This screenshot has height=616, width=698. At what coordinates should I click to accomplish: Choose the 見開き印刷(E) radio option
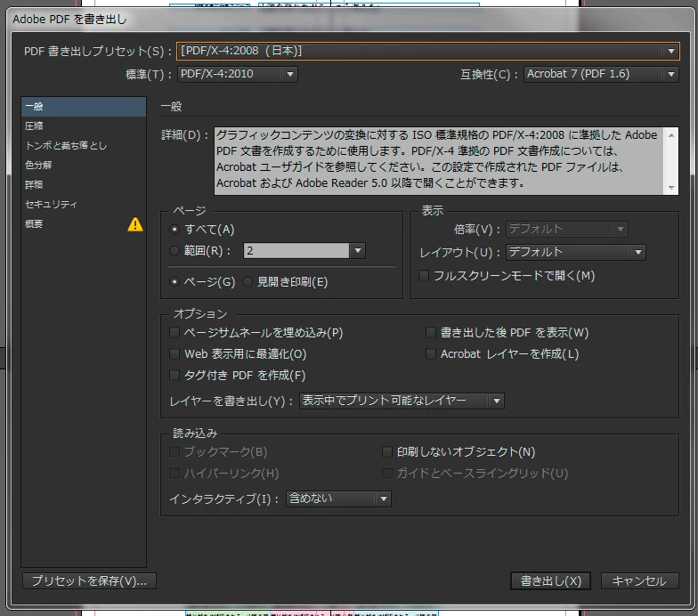click(248, 281)
